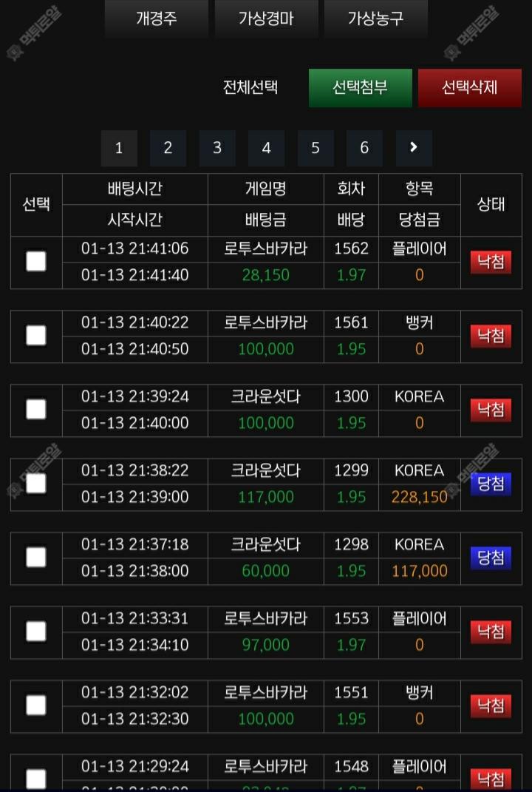Viewport: 532px width, 792px height.
Task: Click the 낙첨 badge on round 1551
Action: (491, 705)
